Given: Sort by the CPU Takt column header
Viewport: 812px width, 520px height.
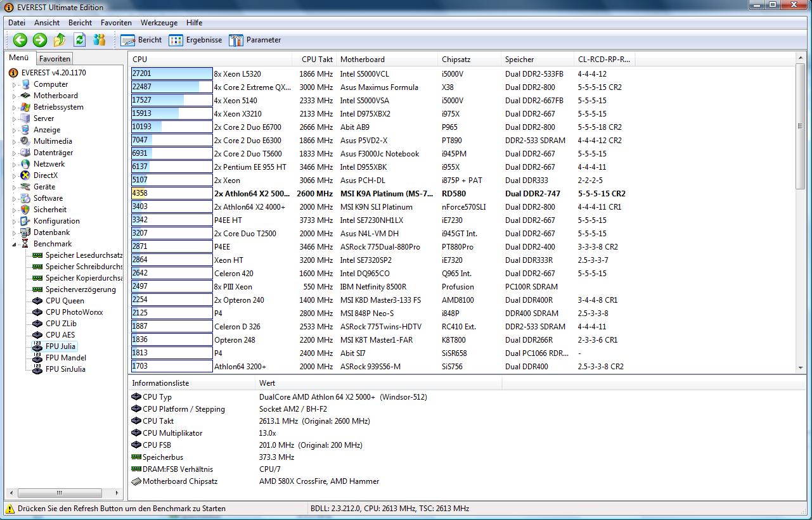Looking at the screenshot, I should (x=314, y=60).
